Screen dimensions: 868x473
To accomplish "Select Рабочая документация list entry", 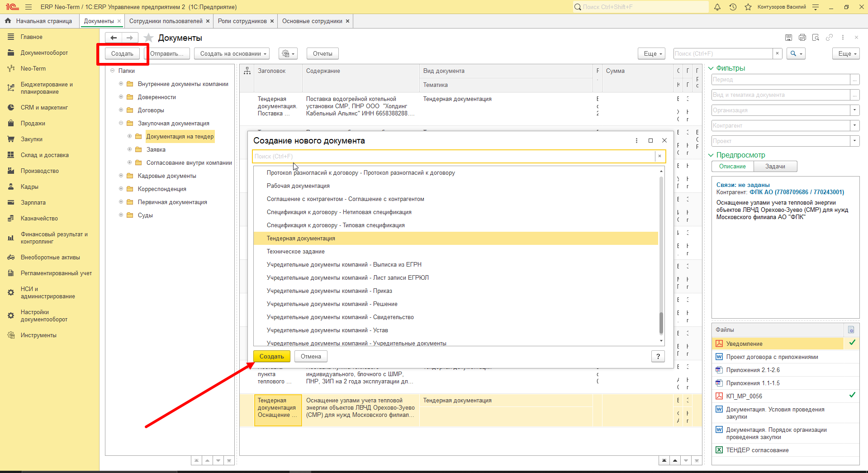I will (x=456, y=186).
